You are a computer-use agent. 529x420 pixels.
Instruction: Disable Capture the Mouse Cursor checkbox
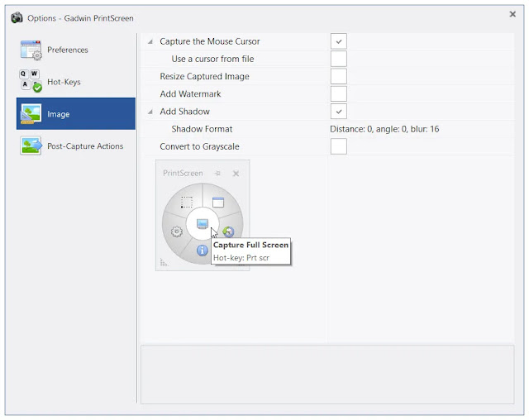338,41
